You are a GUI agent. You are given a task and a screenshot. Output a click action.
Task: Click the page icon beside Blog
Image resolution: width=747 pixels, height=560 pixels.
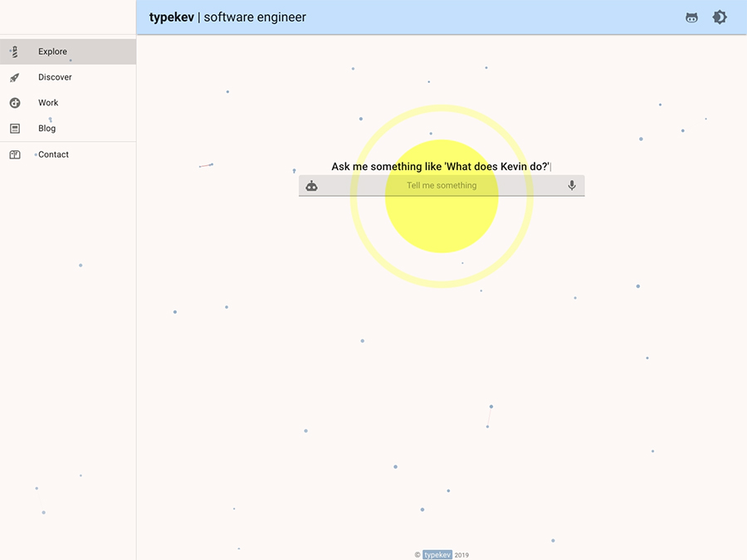[x=14, y=129]
